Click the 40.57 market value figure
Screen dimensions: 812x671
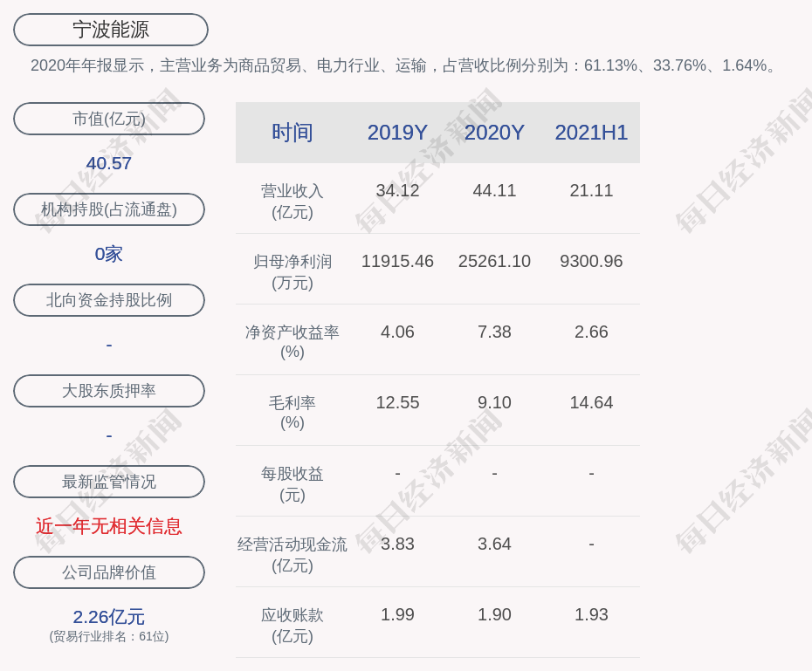(x=109, y=163)
